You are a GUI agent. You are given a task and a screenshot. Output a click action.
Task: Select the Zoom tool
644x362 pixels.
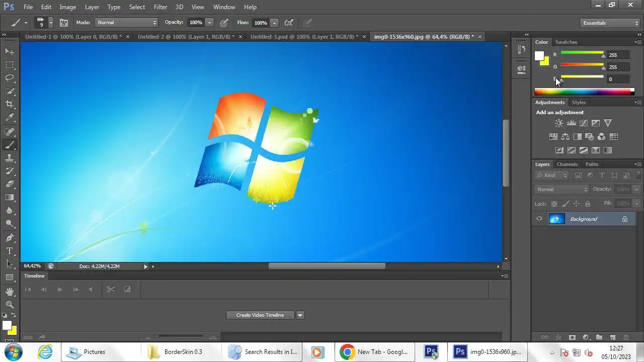point(10,305)
